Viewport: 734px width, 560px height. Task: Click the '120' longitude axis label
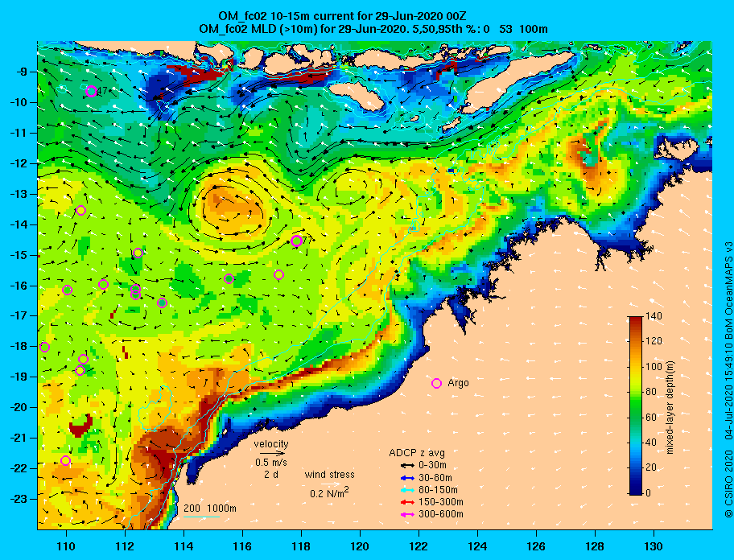[x=360, y=546]
